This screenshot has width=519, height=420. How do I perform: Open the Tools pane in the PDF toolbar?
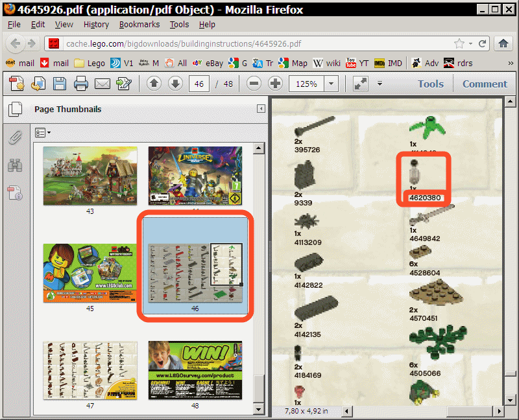[430, 84]
